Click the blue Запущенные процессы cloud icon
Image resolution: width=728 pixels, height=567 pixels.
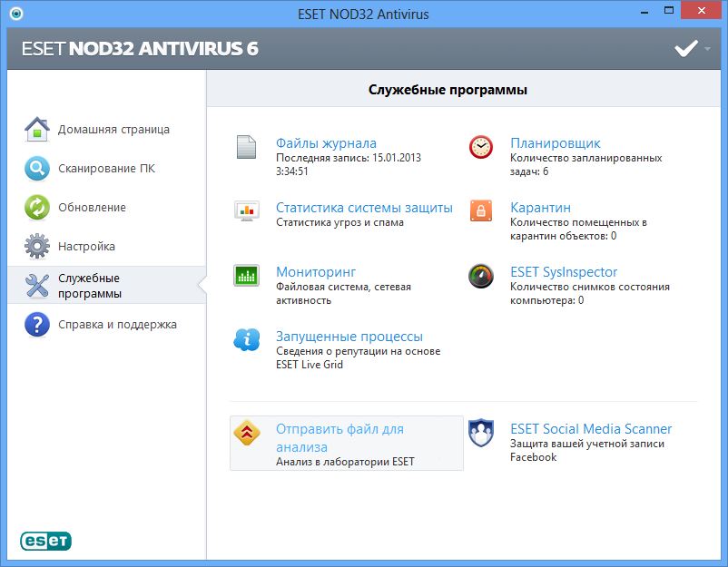(x=246, y=340)
